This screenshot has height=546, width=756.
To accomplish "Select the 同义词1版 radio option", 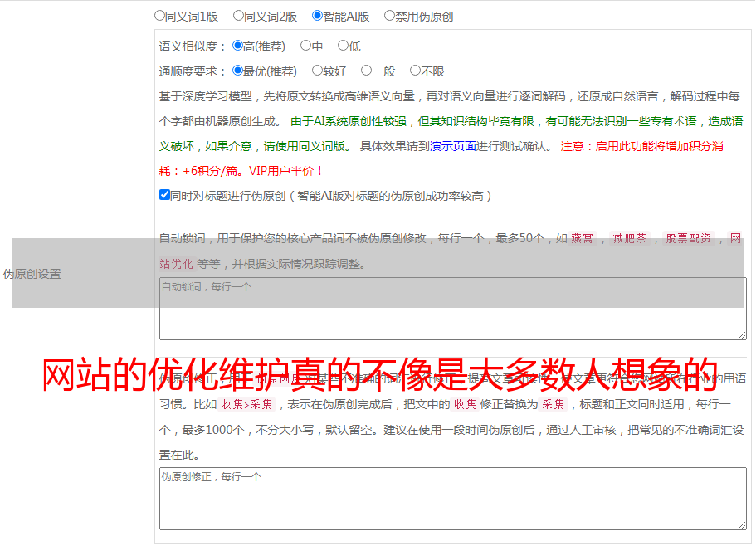I will pyautogui.click(x=159, y=16).
